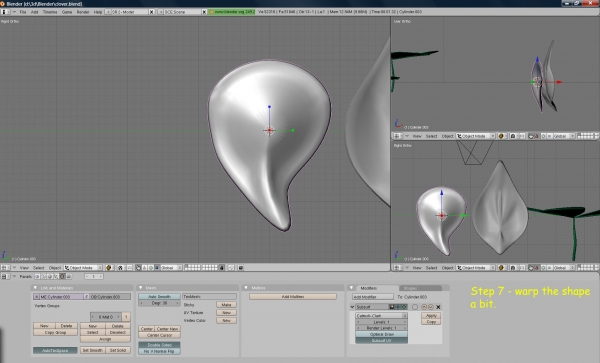Toggle the Auto Smooth button
600x363 pixels.
pos(159,296)
